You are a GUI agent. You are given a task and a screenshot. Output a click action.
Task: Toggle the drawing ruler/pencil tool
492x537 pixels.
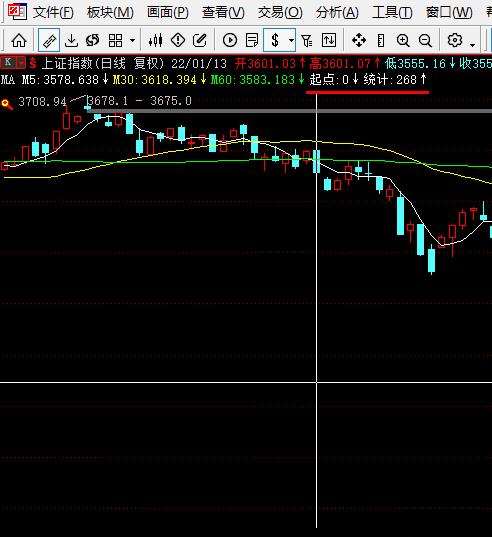point(49,40)
